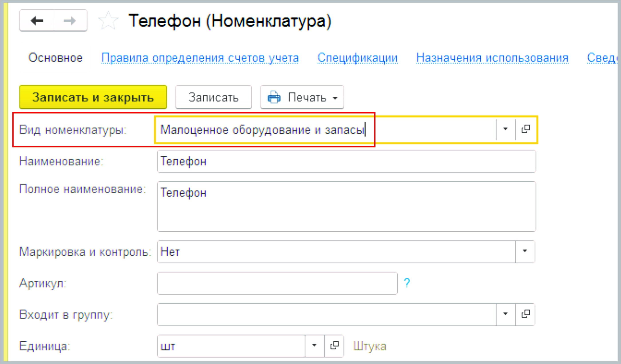The image size is (621, 364).
Task: Click the Входит в группу: label
Action: pyautogui.click(x=66, y=315)
